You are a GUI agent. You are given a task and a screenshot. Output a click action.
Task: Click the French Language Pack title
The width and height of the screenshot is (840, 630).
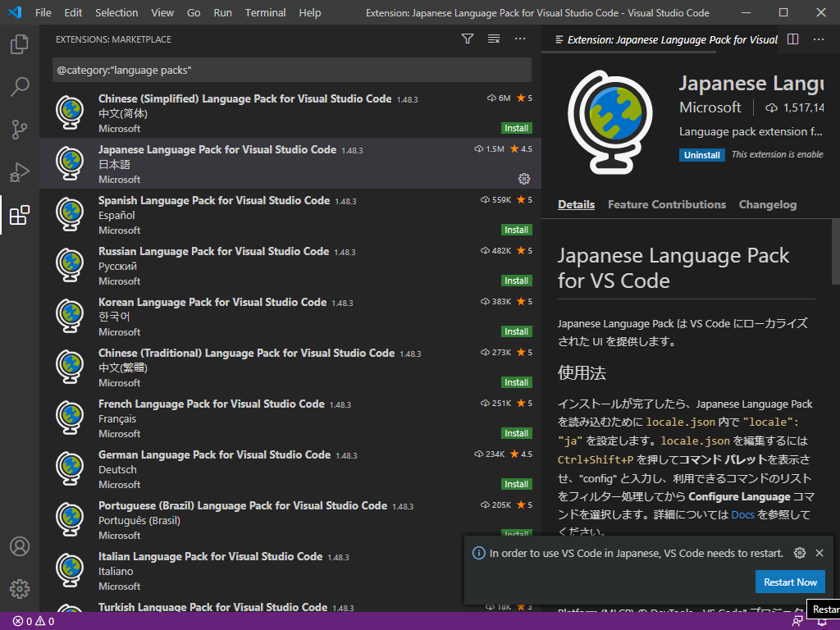(x=211, y=404)
